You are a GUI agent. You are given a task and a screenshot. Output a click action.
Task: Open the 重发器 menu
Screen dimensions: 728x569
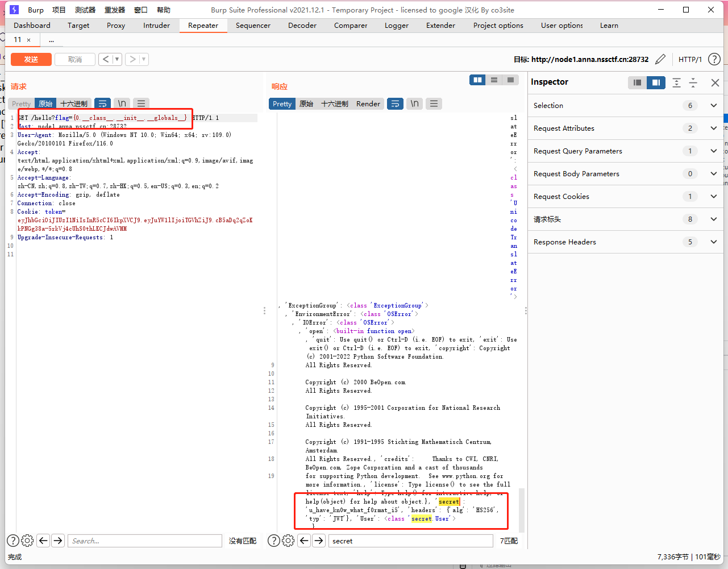115,10
